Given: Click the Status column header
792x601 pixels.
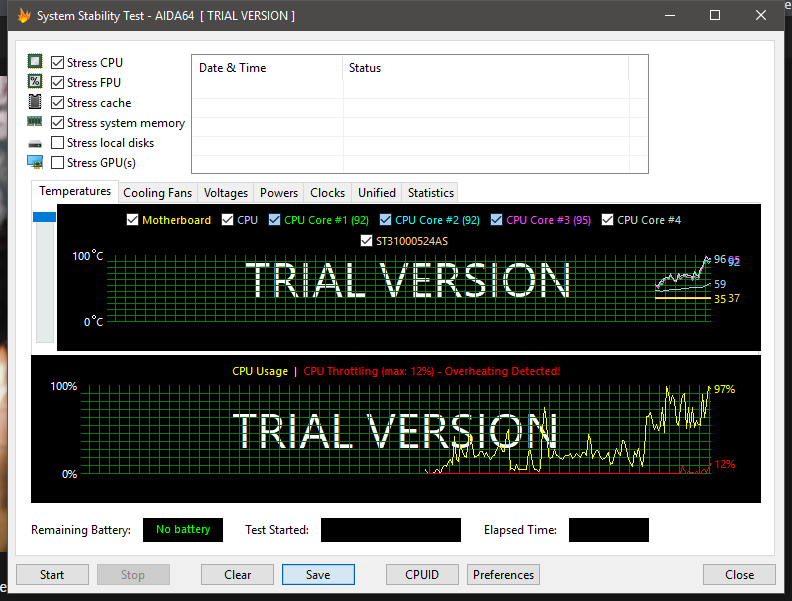Looking at the screenshot, I should [x=485, y=68].
